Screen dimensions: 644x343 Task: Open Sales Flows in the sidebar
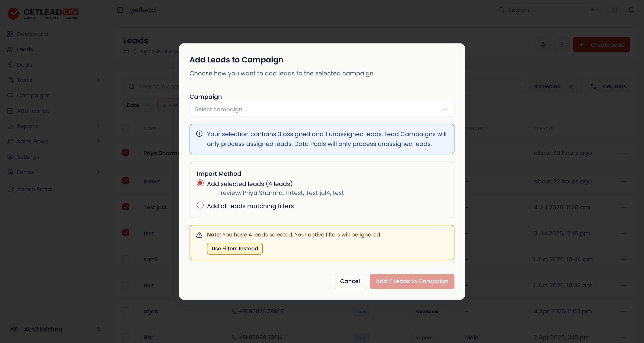coord(33,142)
